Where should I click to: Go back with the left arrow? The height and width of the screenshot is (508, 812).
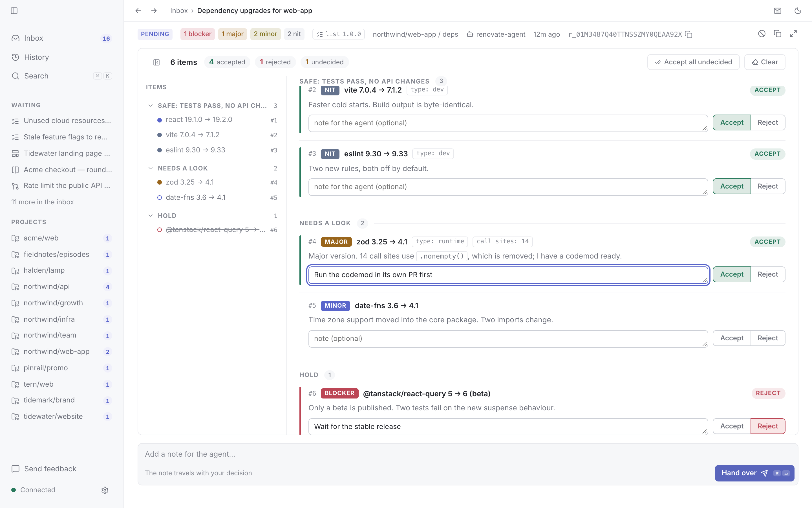(138, 11)
